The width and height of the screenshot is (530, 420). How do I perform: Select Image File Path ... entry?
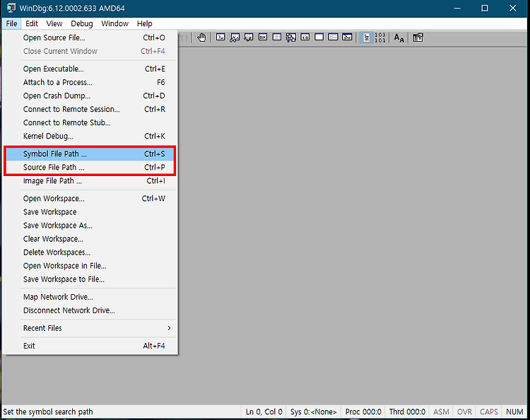click(x=90, y=181)
